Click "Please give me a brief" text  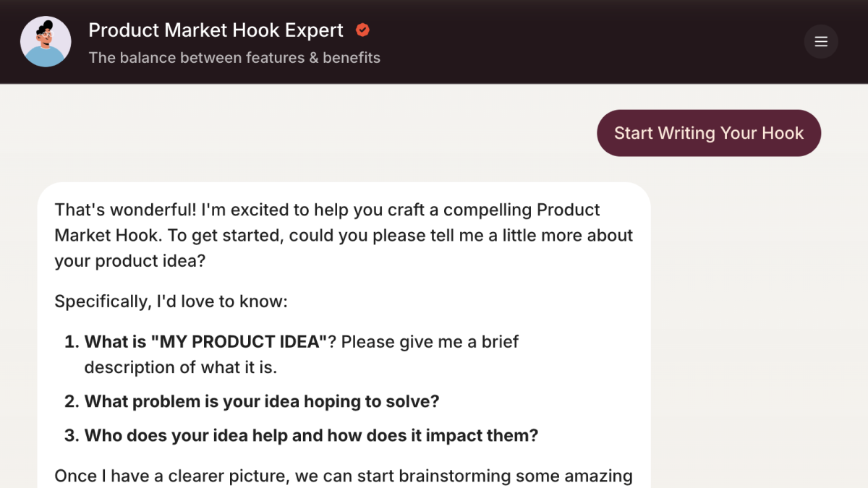[x=430, y=341]
